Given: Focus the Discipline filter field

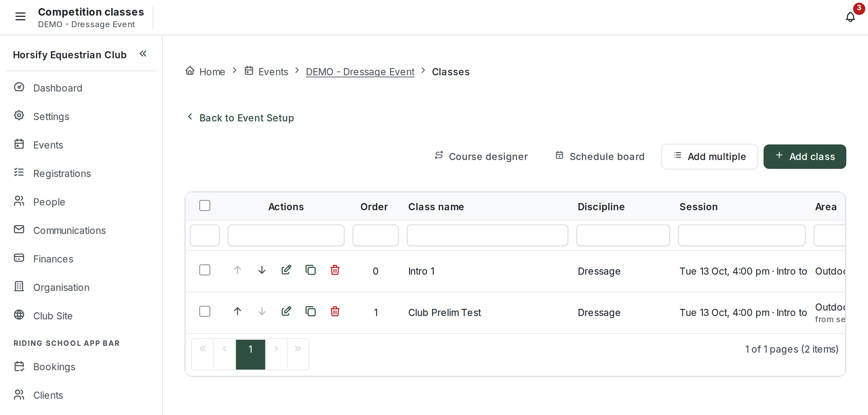Looking at the screenshot, I should pos(623,235).
